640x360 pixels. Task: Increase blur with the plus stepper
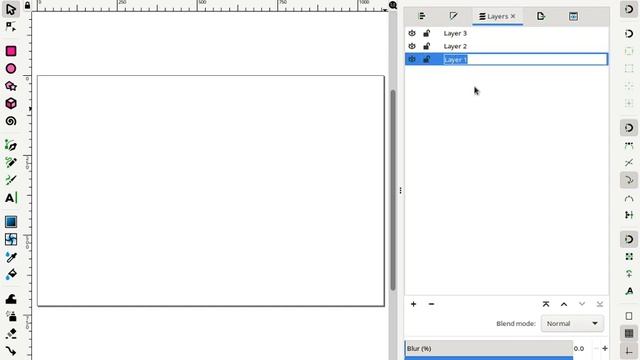pos(605,349)
